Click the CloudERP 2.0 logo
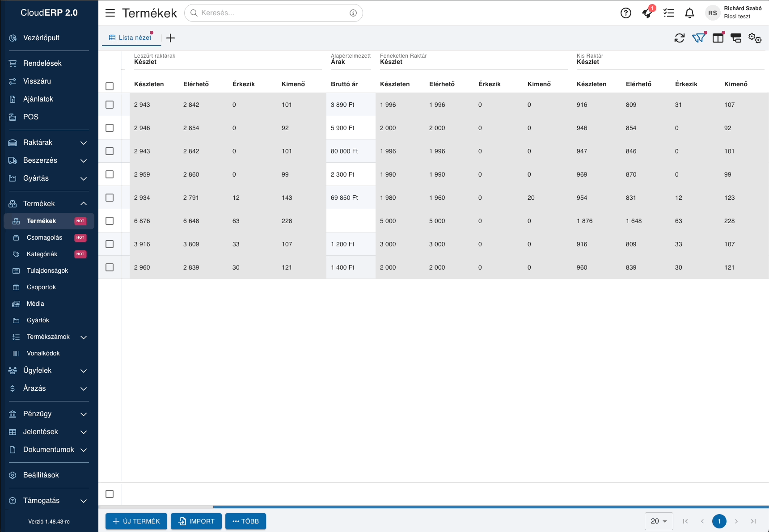 click(49, 13)
